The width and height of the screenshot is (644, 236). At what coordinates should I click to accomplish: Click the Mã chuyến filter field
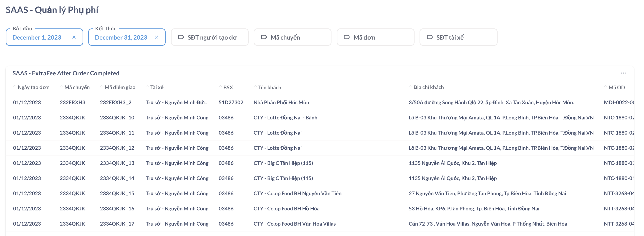point(292,37)
